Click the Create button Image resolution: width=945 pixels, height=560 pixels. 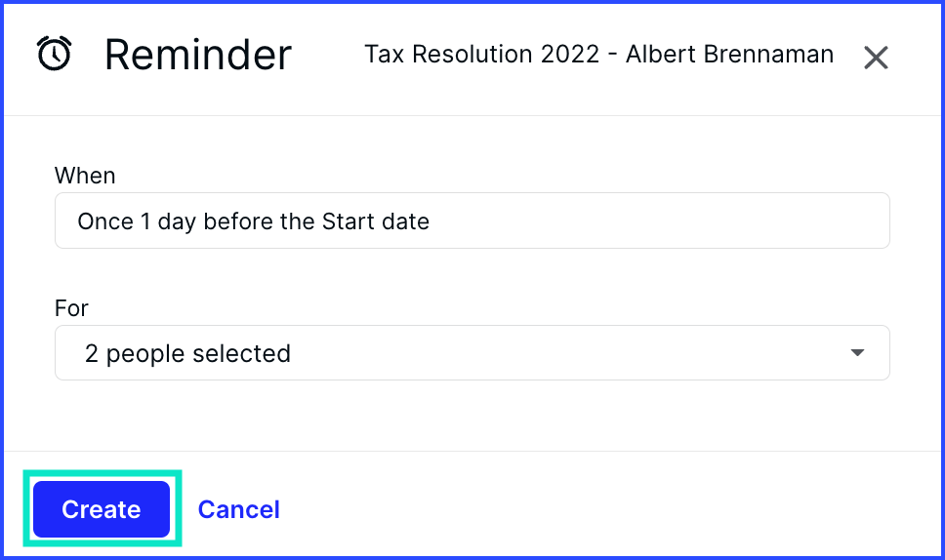point(102,509)
